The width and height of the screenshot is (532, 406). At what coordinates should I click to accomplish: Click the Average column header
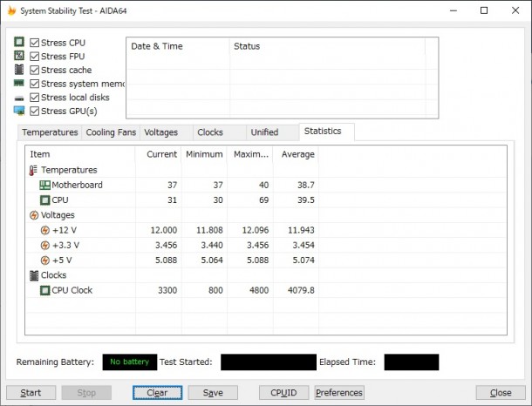[x=296, y=154]
